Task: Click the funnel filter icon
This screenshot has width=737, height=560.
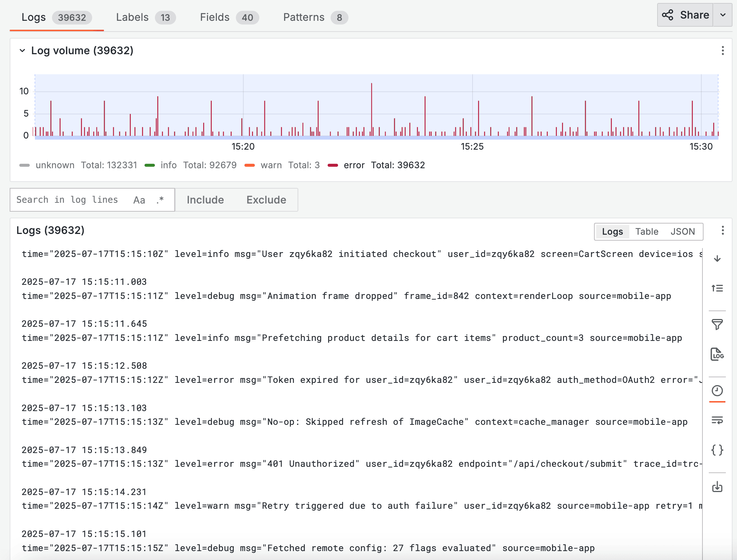Action: pos(717,325)
